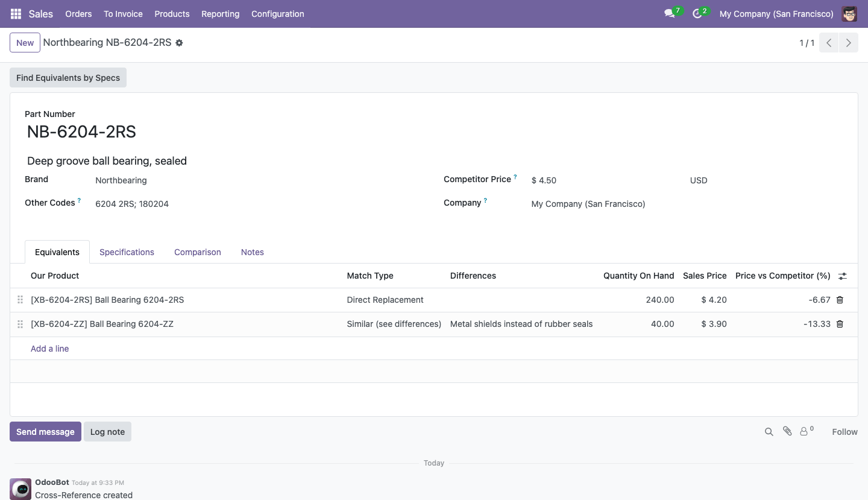
Task: Show Company field help tooltip
Action: point(485,201)
